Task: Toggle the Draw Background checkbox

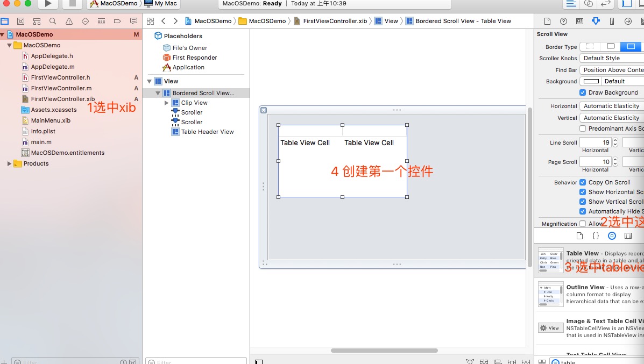Action: tap(582, 92)
